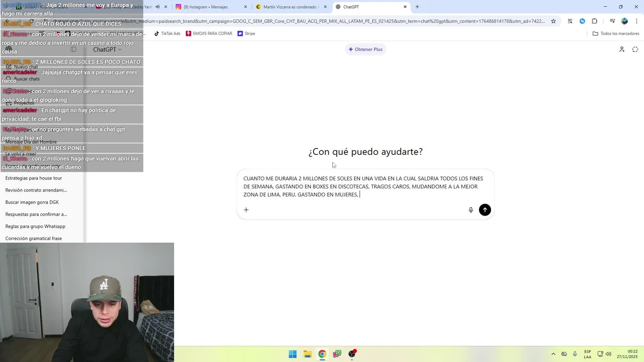
Task: Open Google Chrome from the taskbar
Action: pos(322,354)
